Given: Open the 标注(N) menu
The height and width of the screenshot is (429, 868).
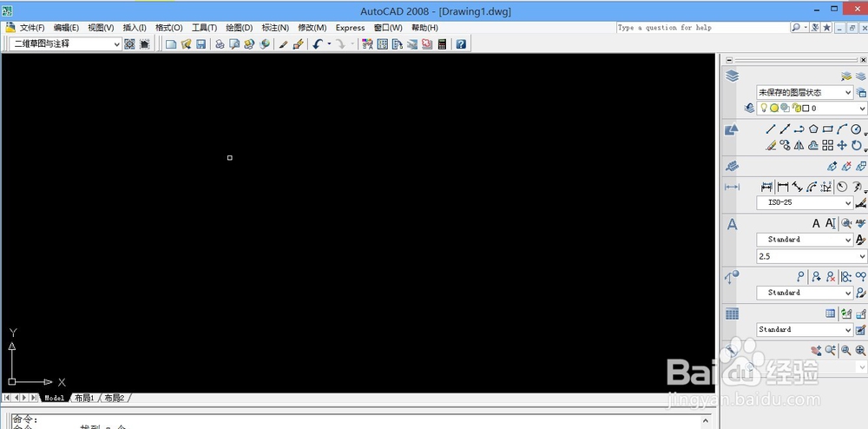Looking at the screenshot, I should point(275,28).
